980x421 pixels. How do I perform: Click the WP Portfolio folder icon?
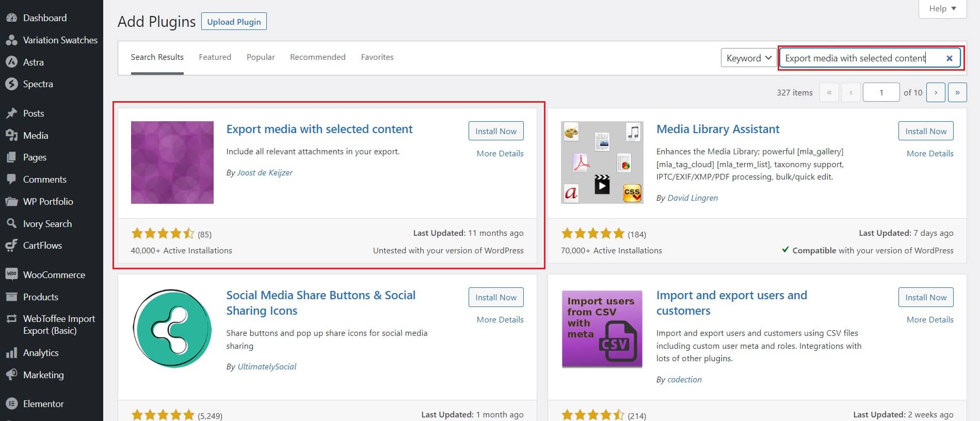point(11,201)
